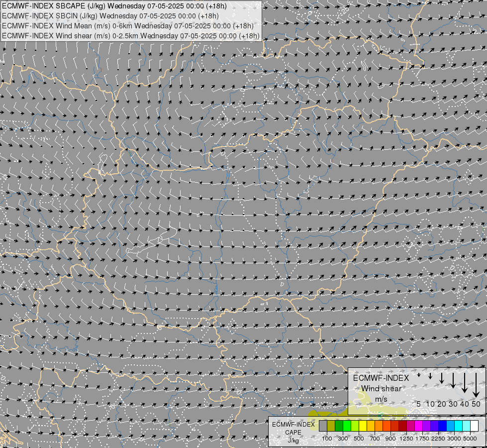
Task: Click the 5 m/s wind shear legend arrow
Action: [x=419, y=375]
